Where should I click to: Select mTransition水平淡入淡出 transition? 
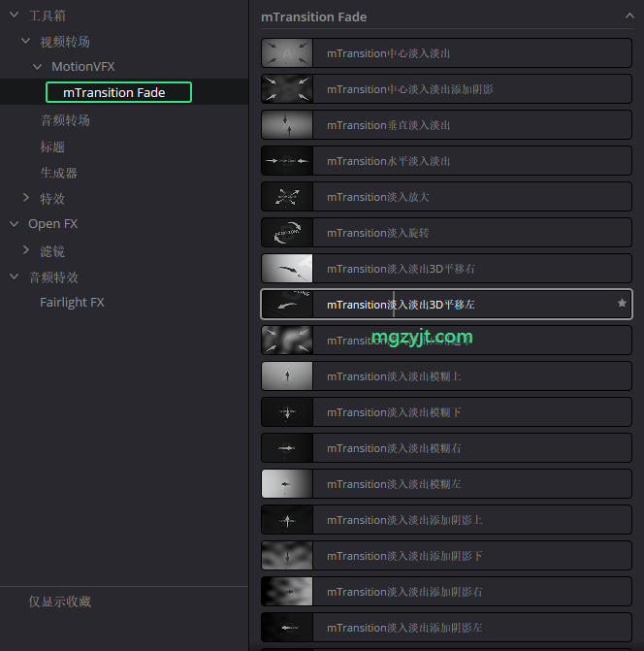[446, 161]
